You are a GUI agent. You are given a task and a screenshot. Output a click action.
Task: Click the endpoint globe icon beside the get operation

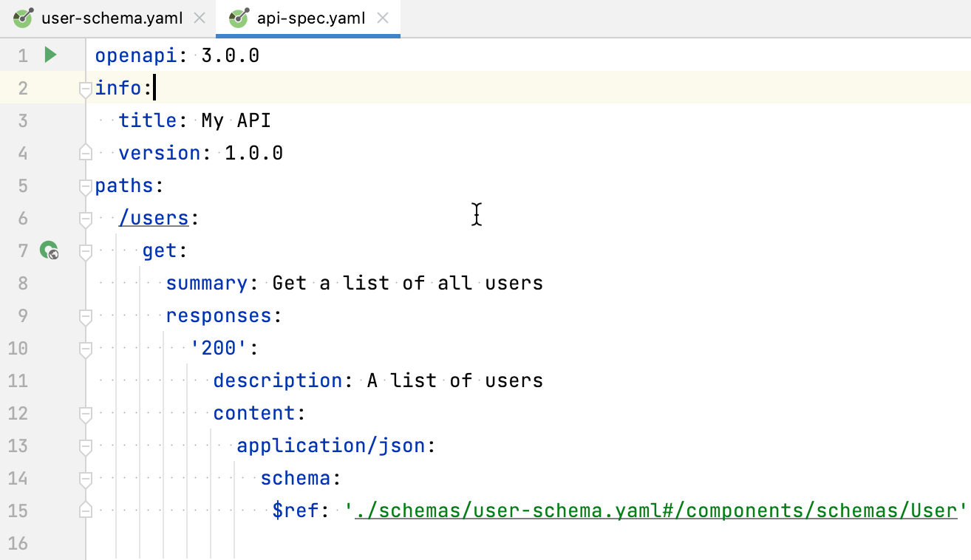coord(49,250)
